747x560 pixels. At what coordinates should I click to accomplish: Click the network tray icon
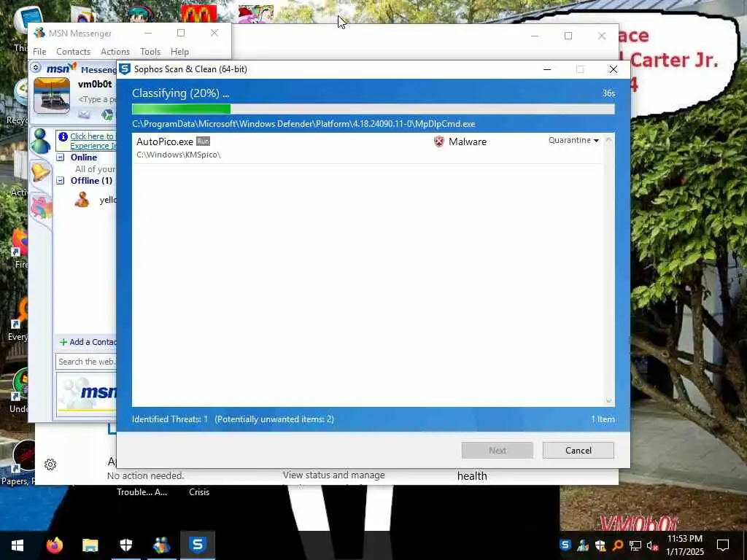click(x=635, y=545)
